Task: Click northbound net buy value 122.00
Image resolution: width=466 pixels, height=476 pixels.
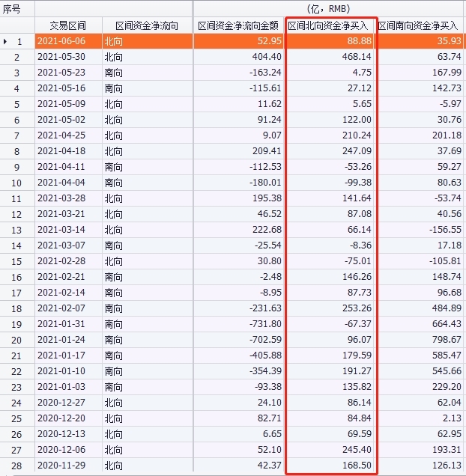Action: [329, 120]
